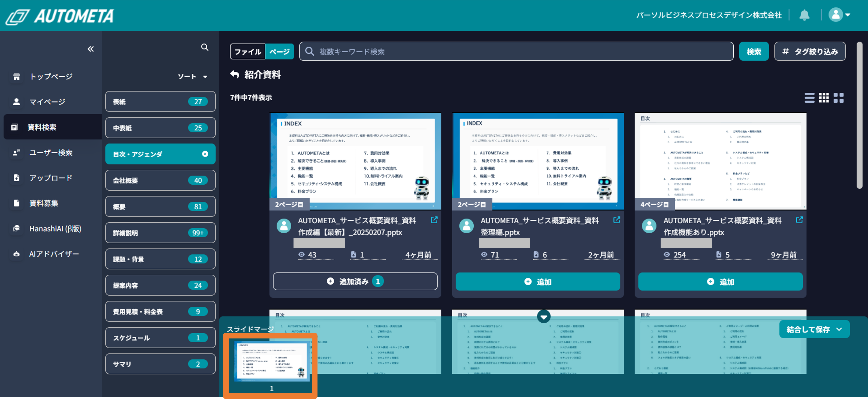Filter by 提案内容 category
This screenshot has height=399, width=868.
pyautogui.click(x=161, y=285)
